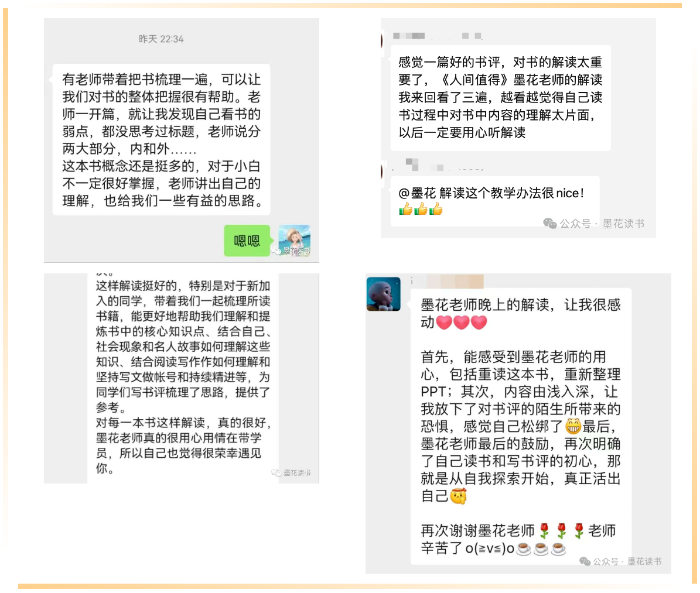Click the cartoon bald child avatar
This screenshot has width=700, height=593.
(384, 294)
